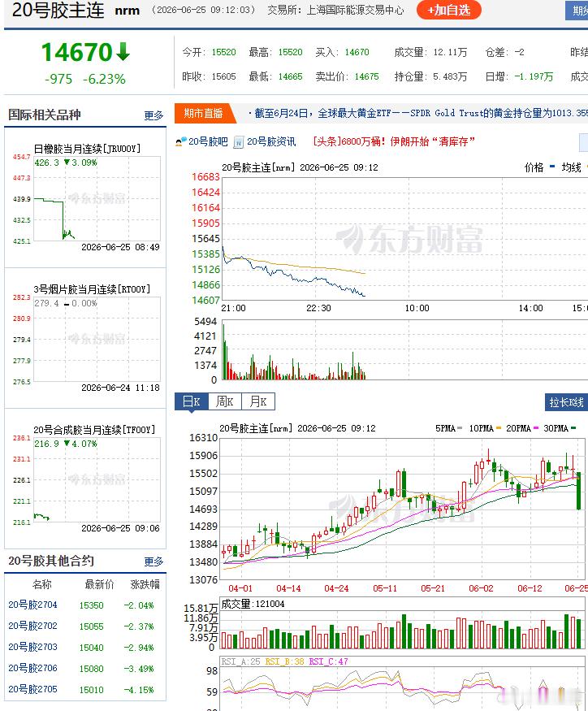Open contract 20号胶2706

(x=32, y=669)
